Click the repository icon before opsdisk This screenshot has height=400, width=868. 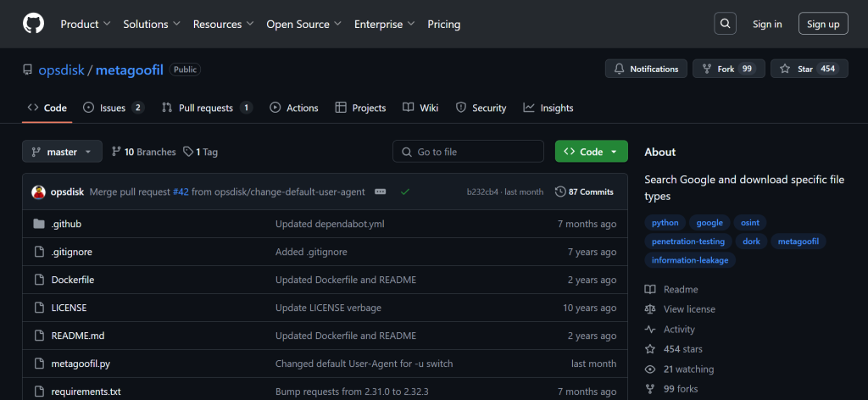(28, 69)
